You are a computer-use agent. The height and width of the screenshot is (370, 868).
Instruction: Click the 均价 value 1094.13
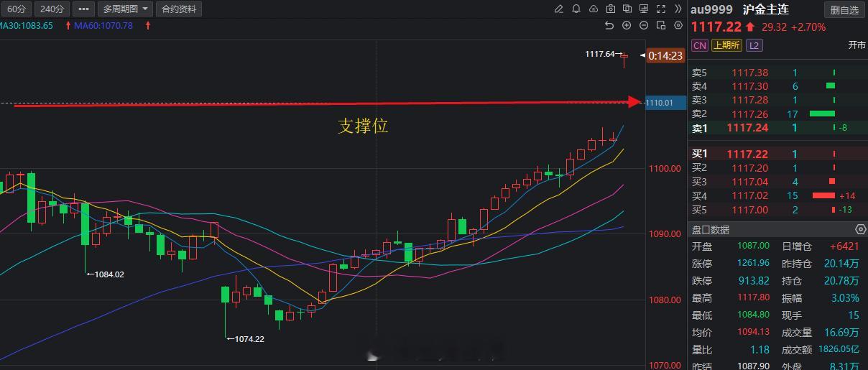pos(754,333)
